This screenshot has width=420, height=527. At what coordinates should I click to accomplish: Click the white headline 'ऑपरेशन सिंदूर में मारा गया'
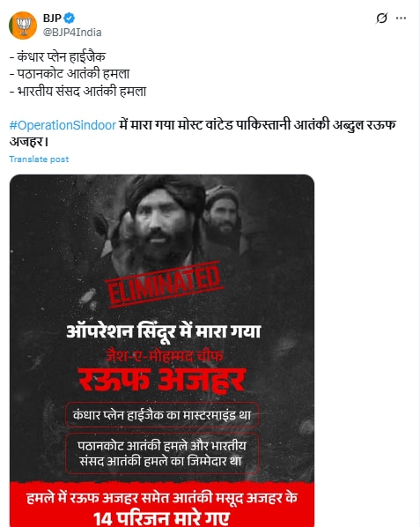[164, 331]
